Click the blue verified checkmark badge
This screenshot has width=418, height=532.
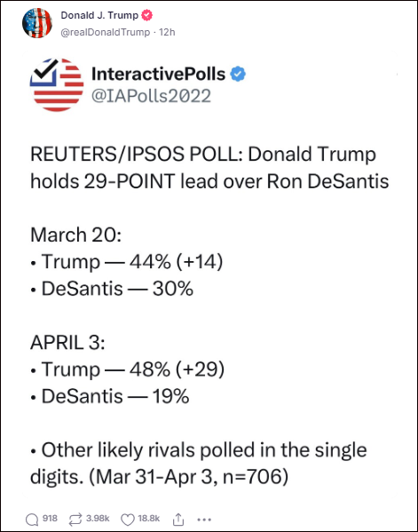pyautogui.click(x=238, y=74)
